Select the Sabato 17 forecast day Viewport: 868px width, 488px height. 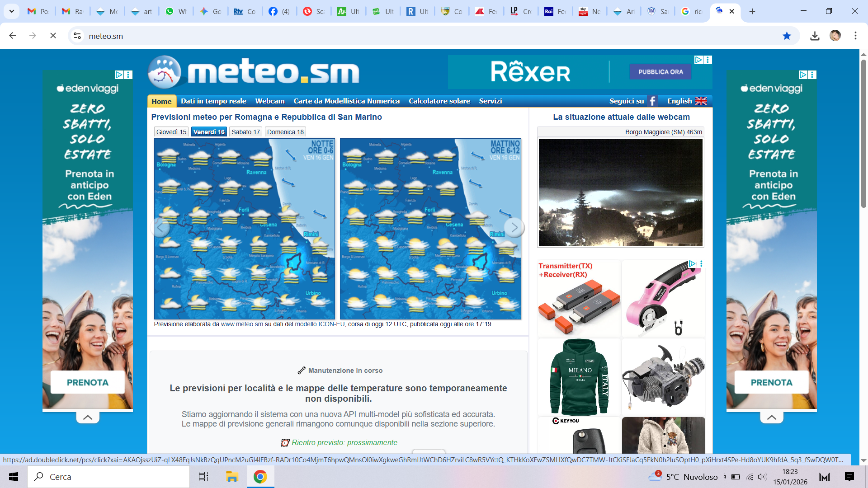pos(245,132)
